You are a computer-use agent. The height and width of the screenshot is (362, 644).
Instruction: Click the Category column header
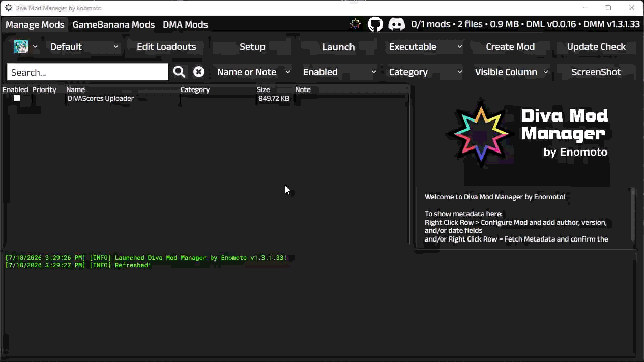coord(195,89)
